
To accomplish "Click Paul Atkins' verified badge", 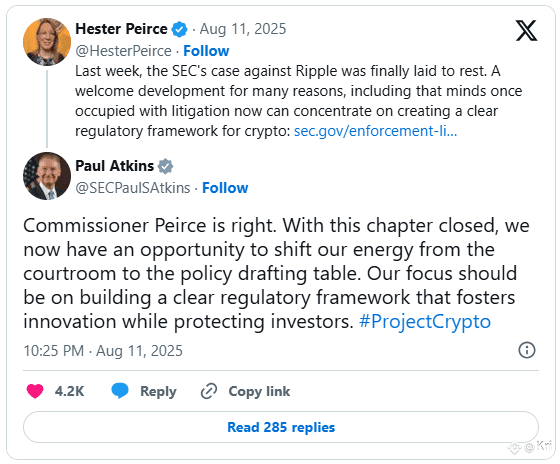I will [x=165, y=166].
